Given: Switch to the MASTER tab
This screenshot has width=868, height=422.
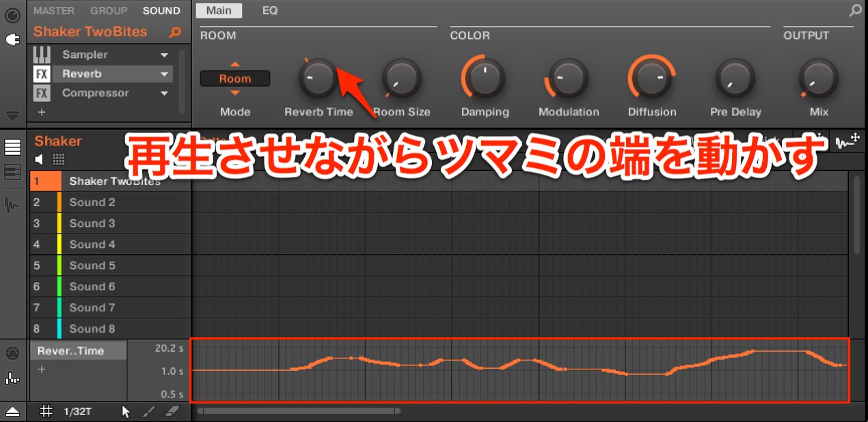Looking at the screenshot, I should 54,11.
